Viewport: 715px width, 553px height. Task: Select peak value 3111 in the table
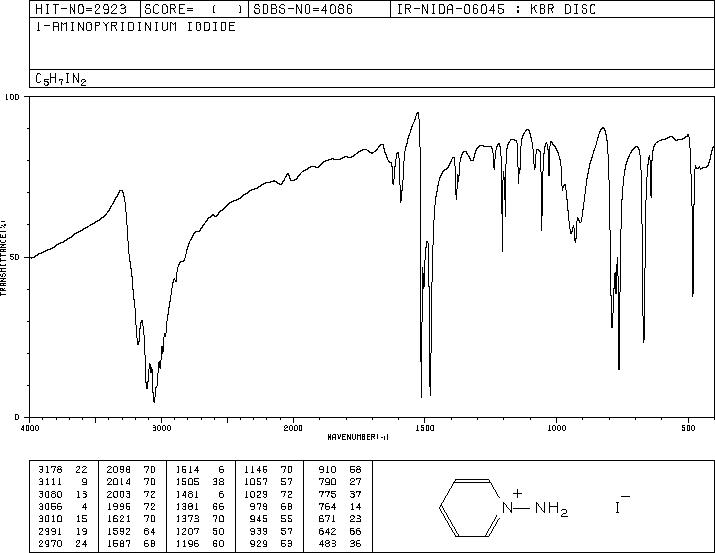pos(50,482)
